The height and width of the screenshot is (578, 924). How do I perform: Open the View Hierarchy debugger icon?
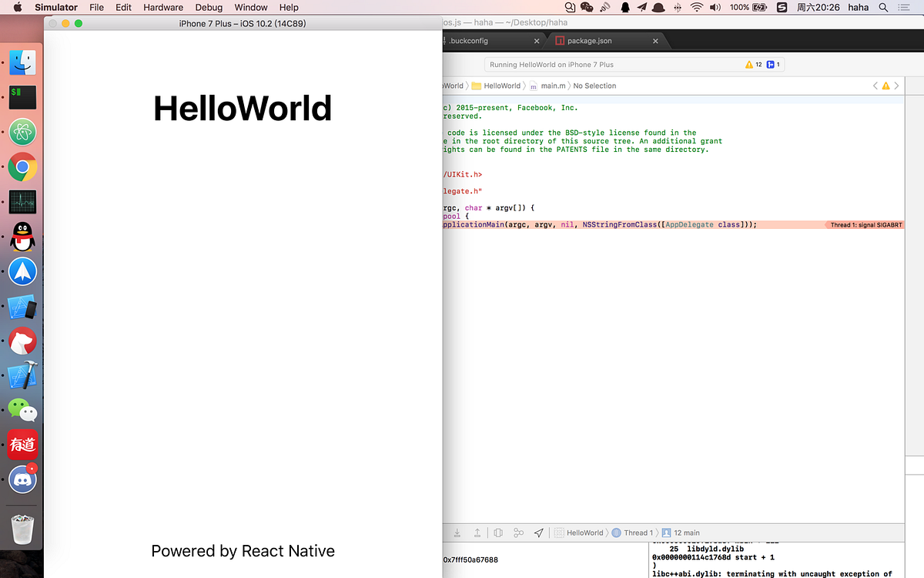(x=497, y=532)
